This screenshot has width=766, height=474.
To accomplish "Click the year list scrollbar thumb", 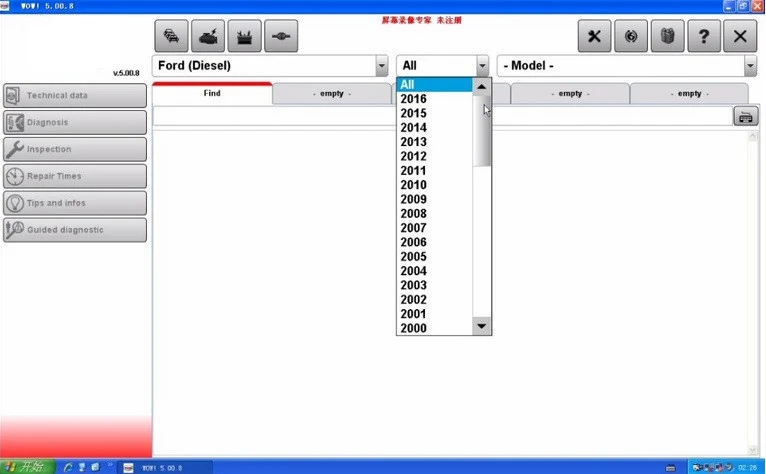I will [482, 131].
